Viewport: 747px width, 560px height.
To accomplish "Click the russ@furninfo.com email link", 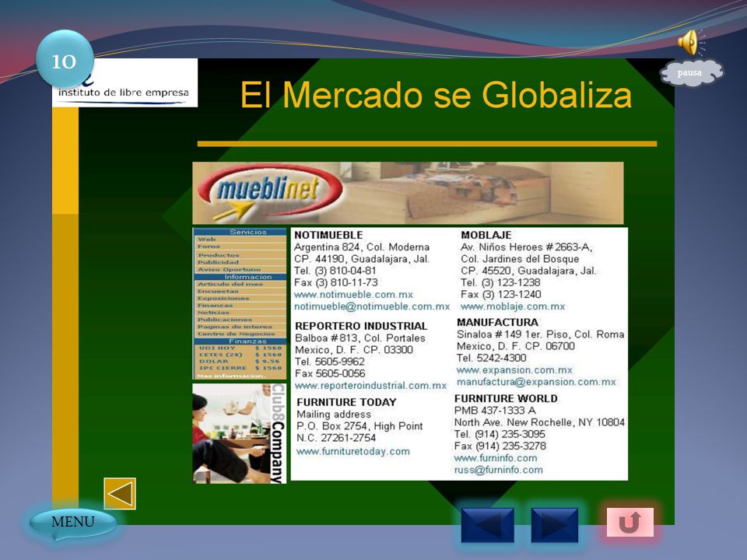I will (x=498, y=470).
